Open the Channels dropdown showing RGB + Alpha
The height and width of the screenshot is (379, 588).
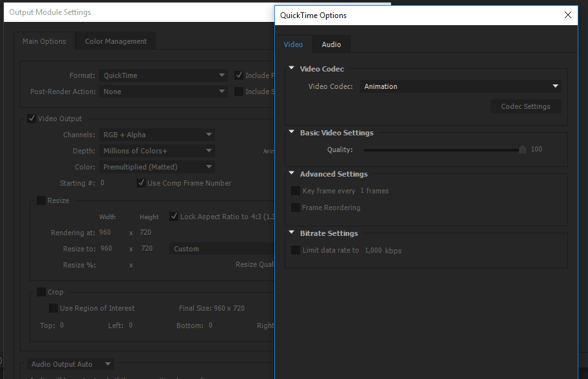(158, 135)
